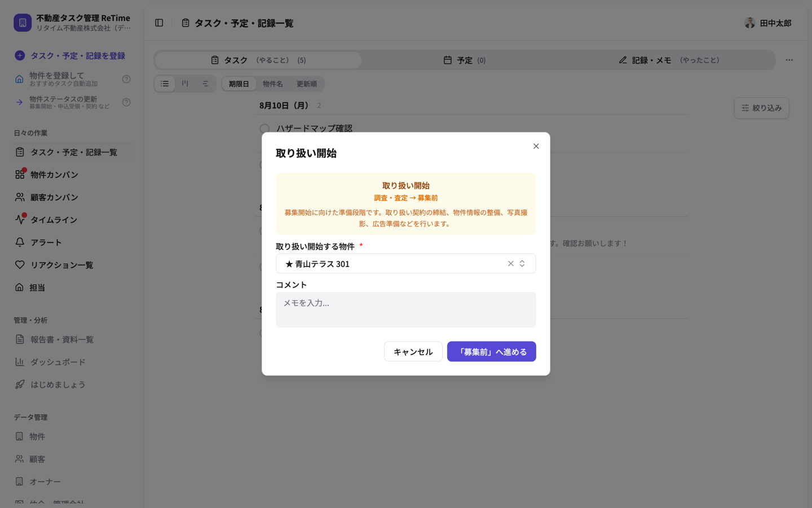
Task: Click the building icon for 物件
Action: tap(19, 436)
